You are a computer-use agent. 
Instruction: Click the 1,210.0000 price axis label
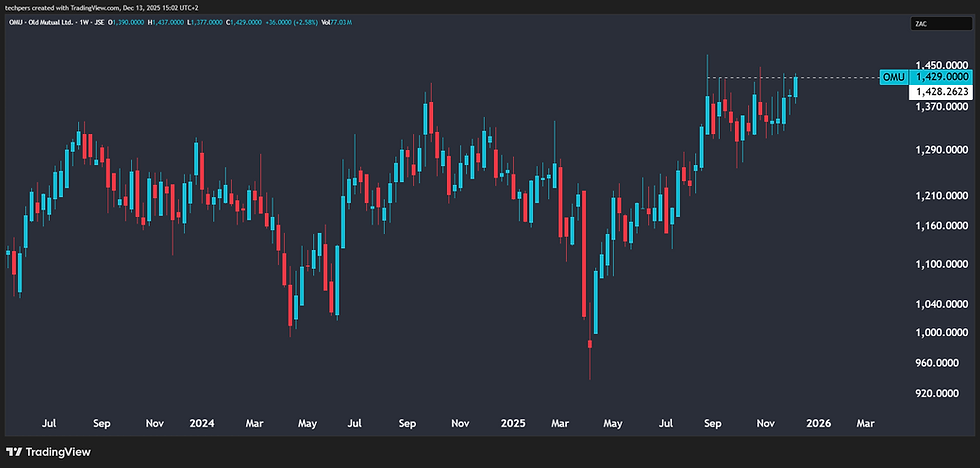(940, 196)
